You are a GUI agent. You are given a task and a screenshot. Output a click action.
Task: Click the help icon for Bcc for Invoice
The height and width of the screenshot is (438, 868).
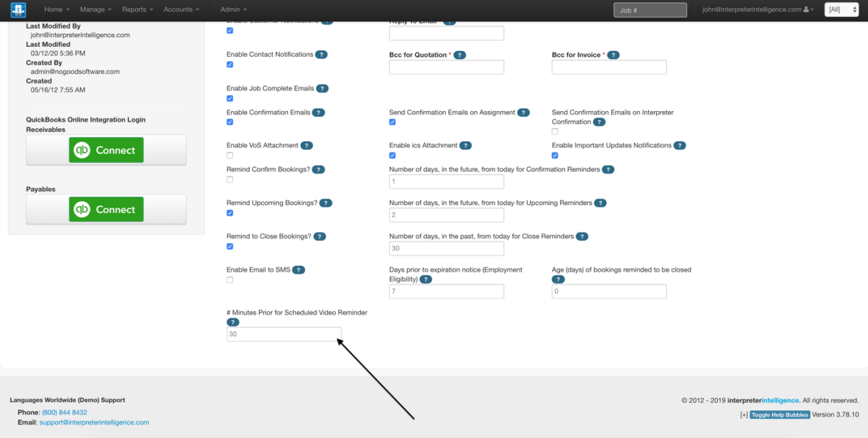coord(613,54)
